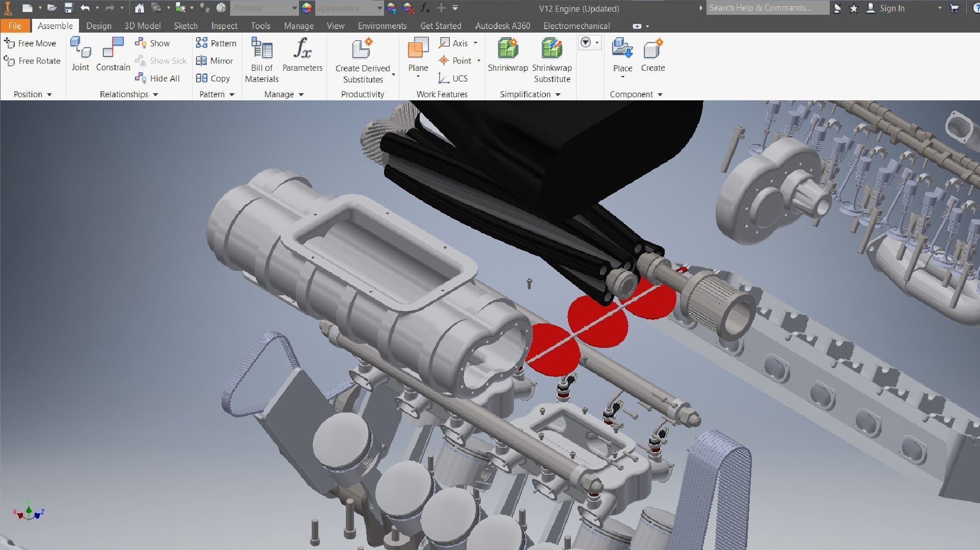Click Sign In
980x550 pixels.
point(891,8)
